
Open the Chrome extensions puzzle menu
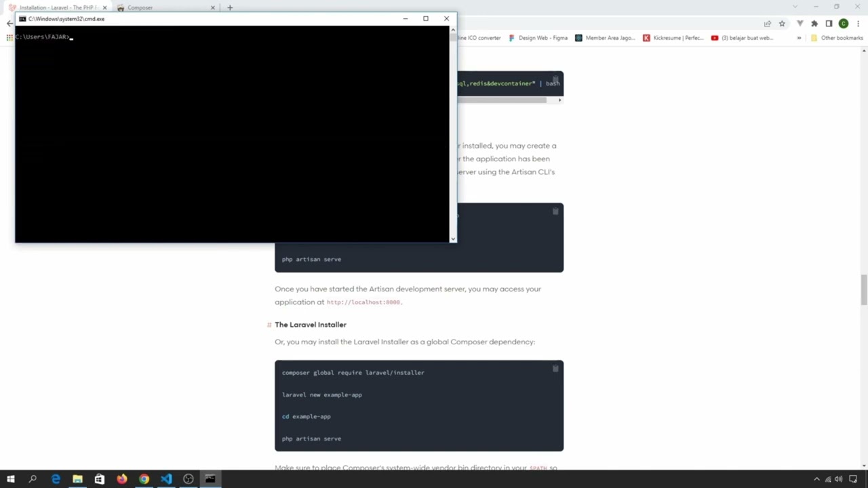pyautogui.click(x=814, y=24)
